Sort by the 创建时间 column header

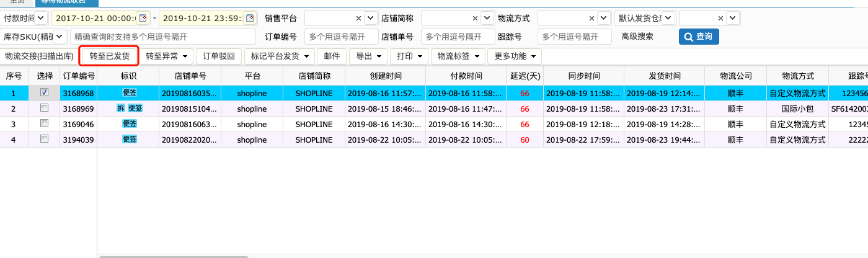(385, 76)
